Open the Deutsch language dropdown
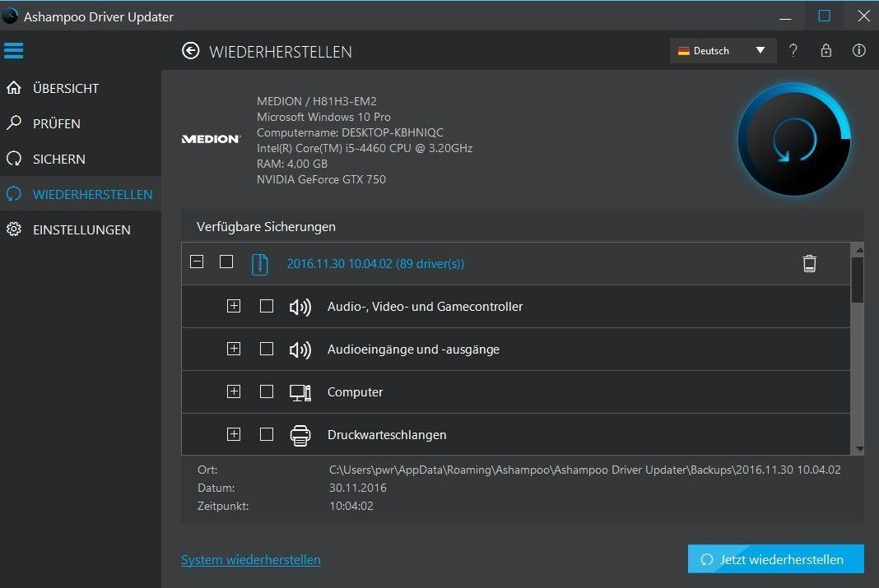Image resolution: width=879 pixels, height=588 pixels. [722, 51]
